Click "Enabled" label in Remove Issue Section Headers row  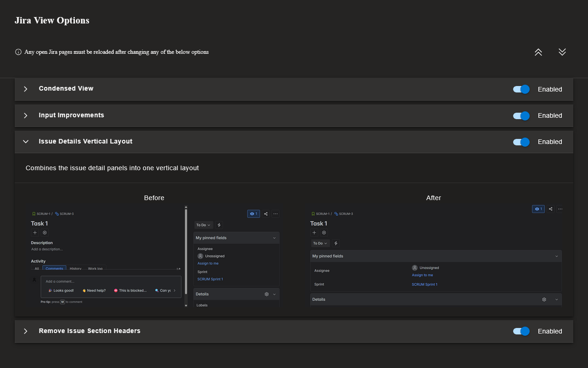coord(550,331)
